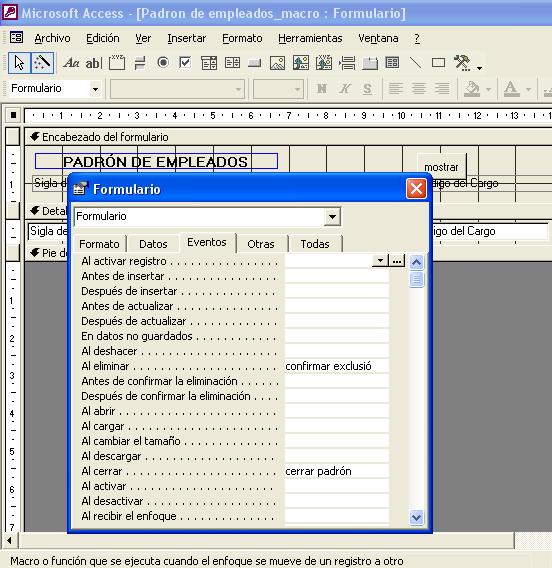The image size is (552, 568).
Task: Pick the Image tool
Action: pyautogui.click(x=277, y=63)
